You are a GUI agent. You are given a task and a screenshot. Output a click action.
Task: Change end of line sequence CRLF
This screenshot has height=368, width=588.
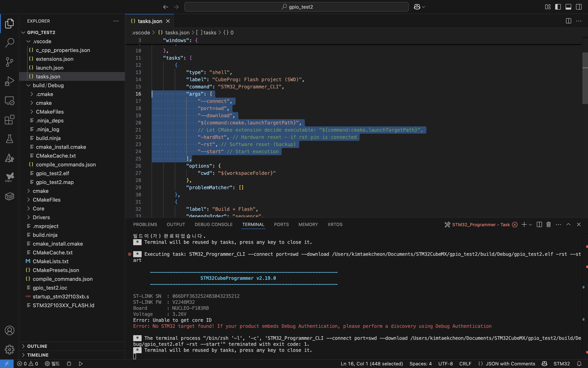point(465,364)
